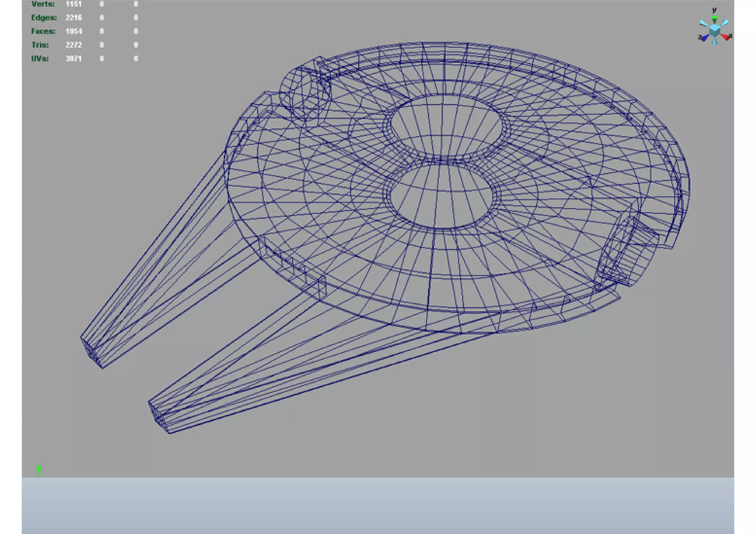Select the 'Edges:' label in the heads-up display

pos(44,18)
